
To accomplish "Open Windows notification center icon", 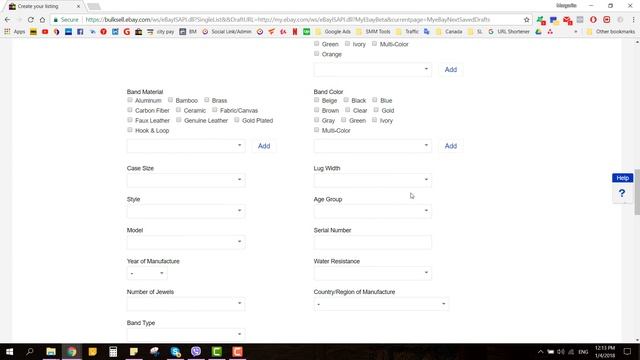I will point(627,351).
